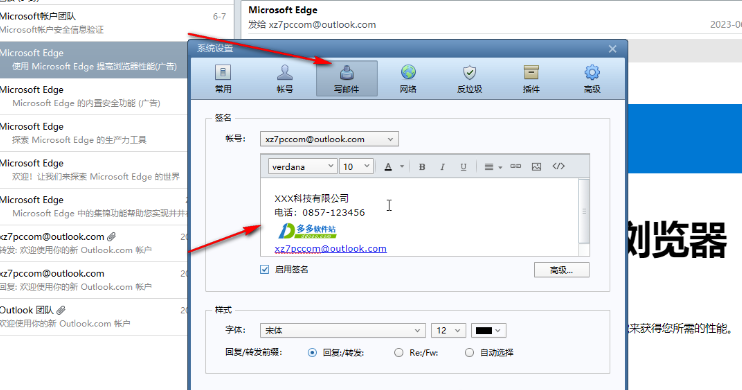The width and height of the screenshot is (742, 390).
Task: Open email 欢迎! 让我们来探索 Microsoft Edge 的世界
Action: coord(94,170)
